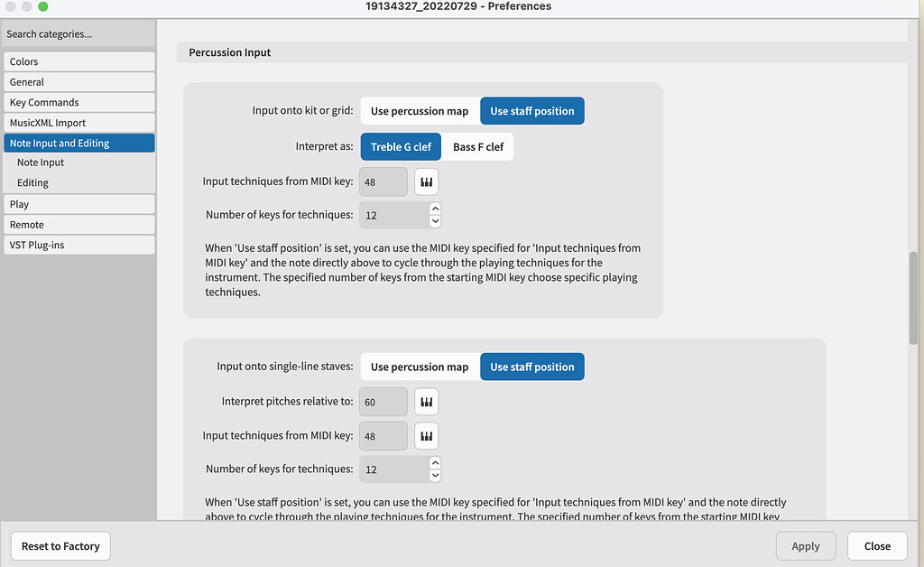Select 'Use percussion map' for kit or grid input
The height and width of the screenshot is (567, 924).
420,110
